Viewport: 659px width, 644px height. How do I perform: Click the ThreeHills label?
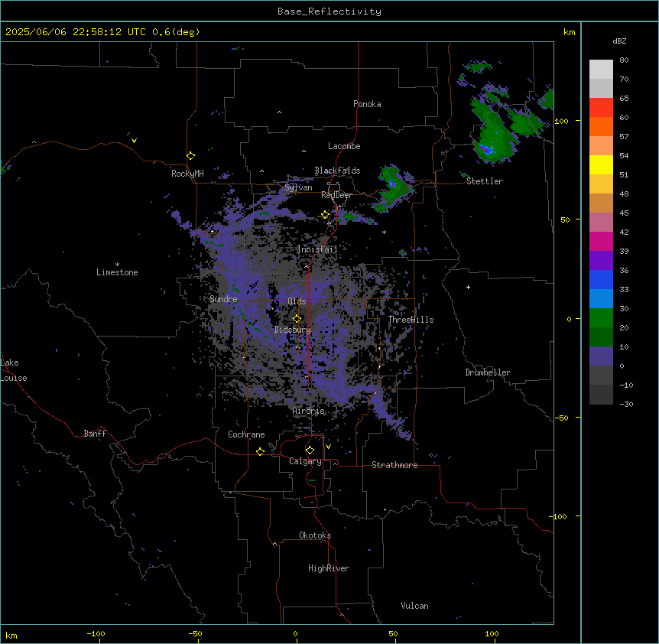tap(411, 320)
